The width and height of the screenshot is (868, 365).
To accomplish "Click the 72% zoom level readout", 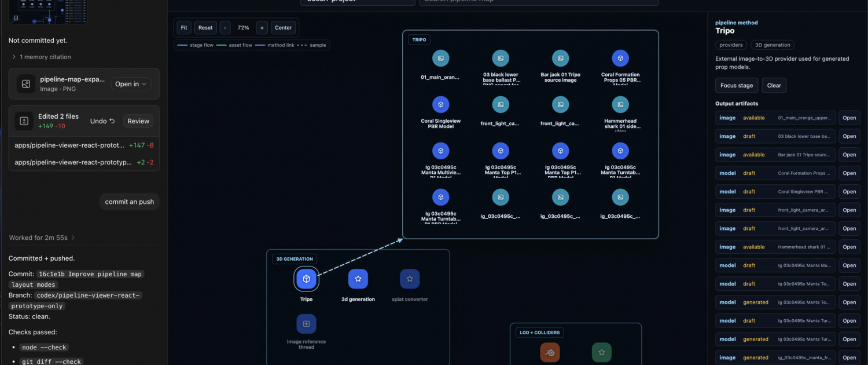I will tap(244, 28).
